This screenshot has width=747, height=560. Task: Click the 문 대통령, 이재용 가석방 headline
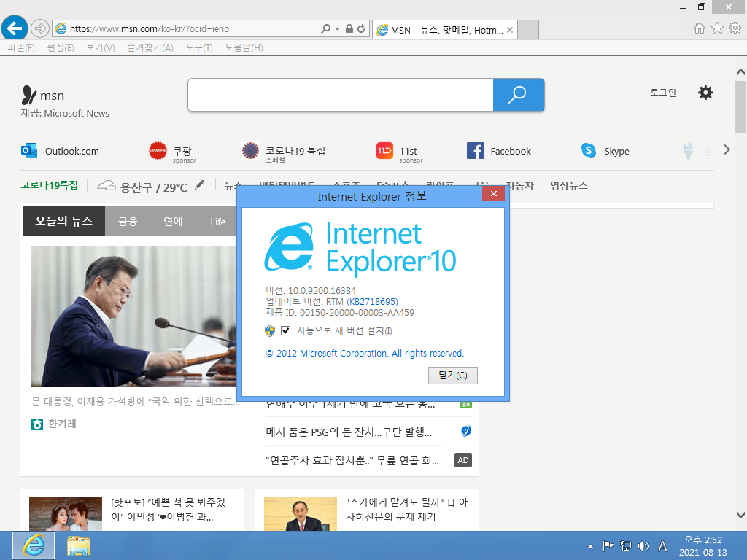pyautogui.click(x=136, y=402)
